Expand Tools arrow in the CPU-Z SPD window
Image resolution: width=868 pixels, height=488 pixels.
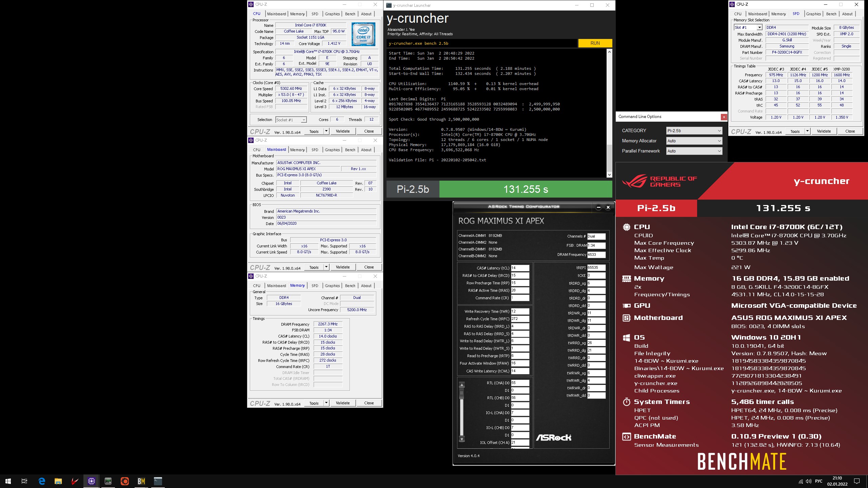[807, 131]
